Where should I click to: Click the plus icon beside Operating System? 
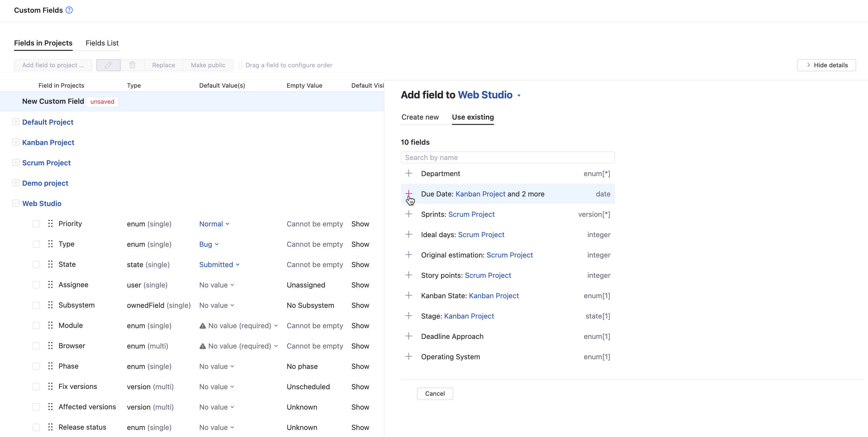tap(409, 356)
